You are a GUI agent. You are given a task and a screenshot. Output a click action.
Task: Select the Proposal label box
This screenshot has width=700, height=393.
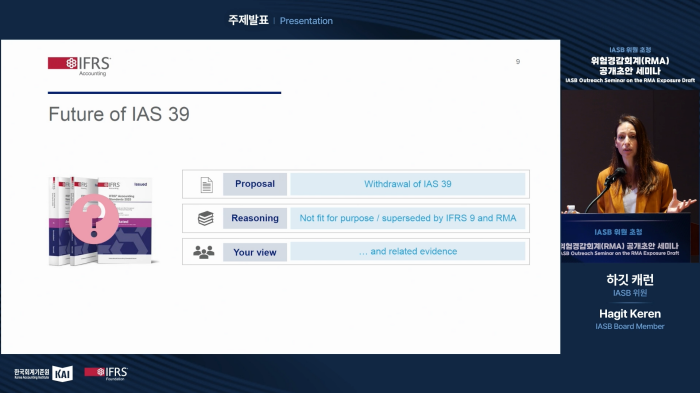tap(255, 184)
